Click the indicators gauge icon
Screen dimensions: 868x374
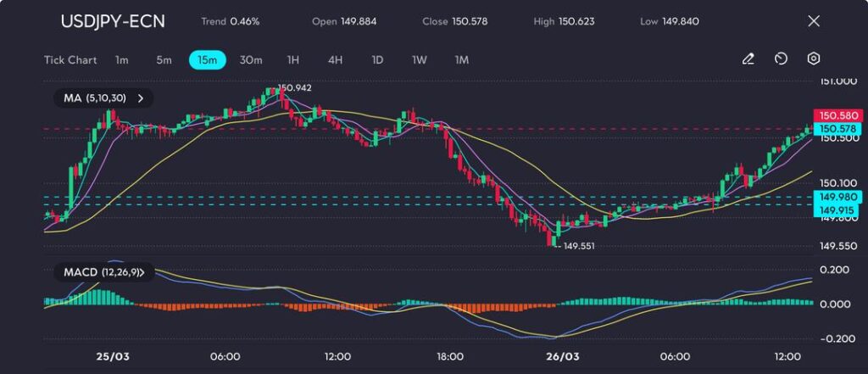click(x=781, y=59)
